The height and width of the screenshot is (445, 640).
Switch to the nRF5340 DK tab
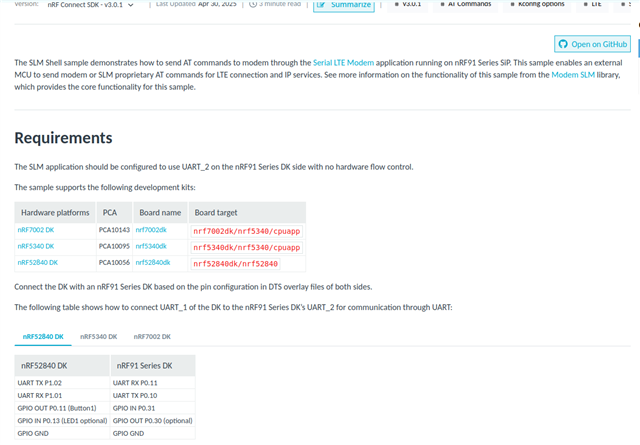pos(98,337)
